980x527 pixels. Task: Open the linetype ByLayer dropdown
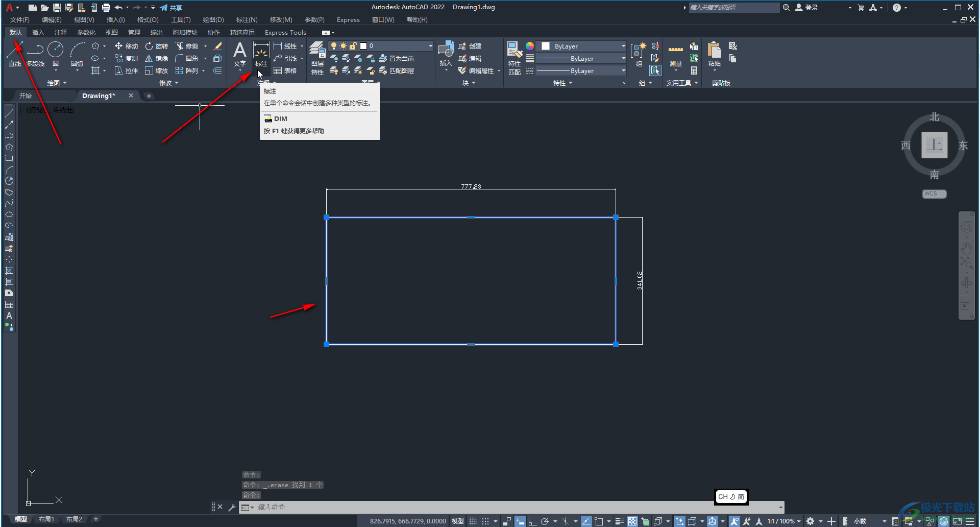pos(581,70)
